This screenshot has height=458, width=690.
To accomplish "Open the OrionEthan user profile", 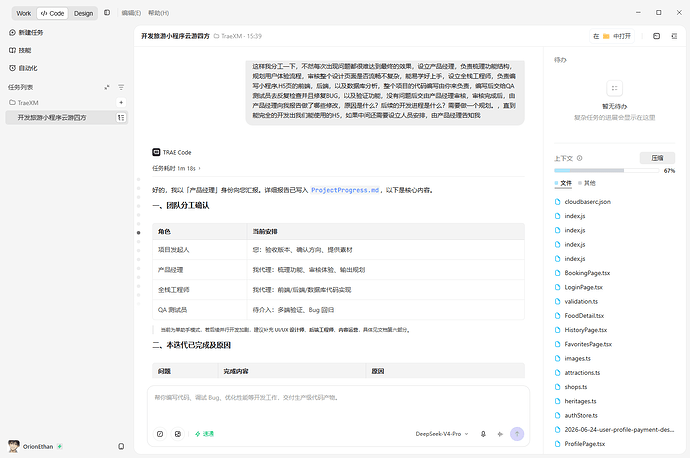I will (38, 447).
